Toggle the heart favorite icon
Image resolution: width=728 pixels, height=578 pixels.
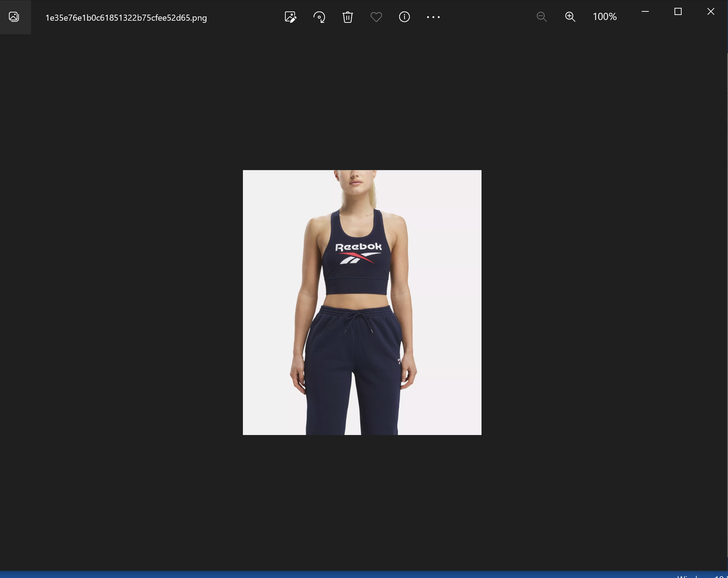[x=376, y=17]
